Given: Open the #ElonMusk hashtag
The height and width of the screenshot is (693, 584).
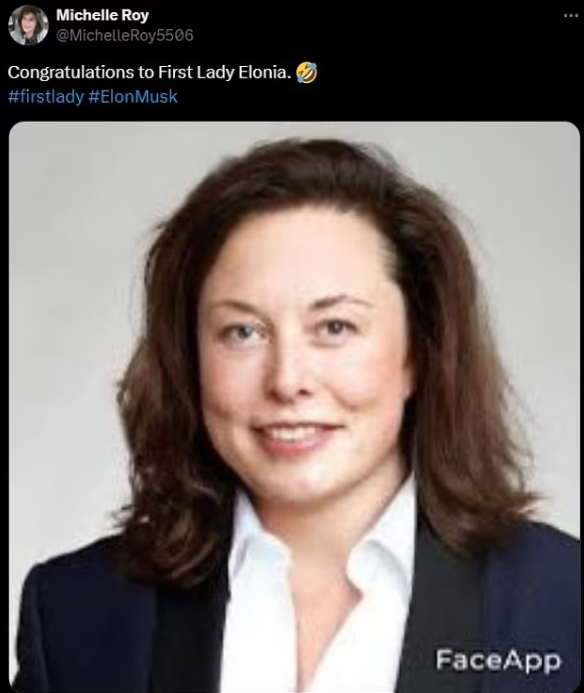Looking at the screenshot, I should [x=133, y=96].
